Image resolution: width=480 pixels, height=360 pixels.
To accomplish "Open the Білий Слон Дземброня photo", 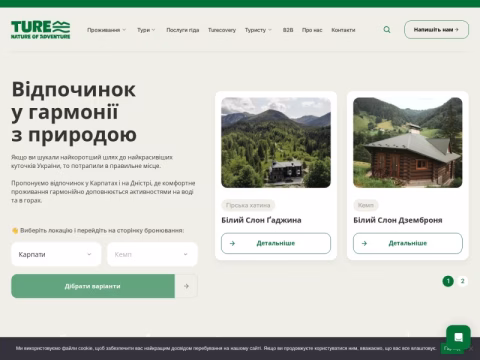I will (x=408, y=142).
